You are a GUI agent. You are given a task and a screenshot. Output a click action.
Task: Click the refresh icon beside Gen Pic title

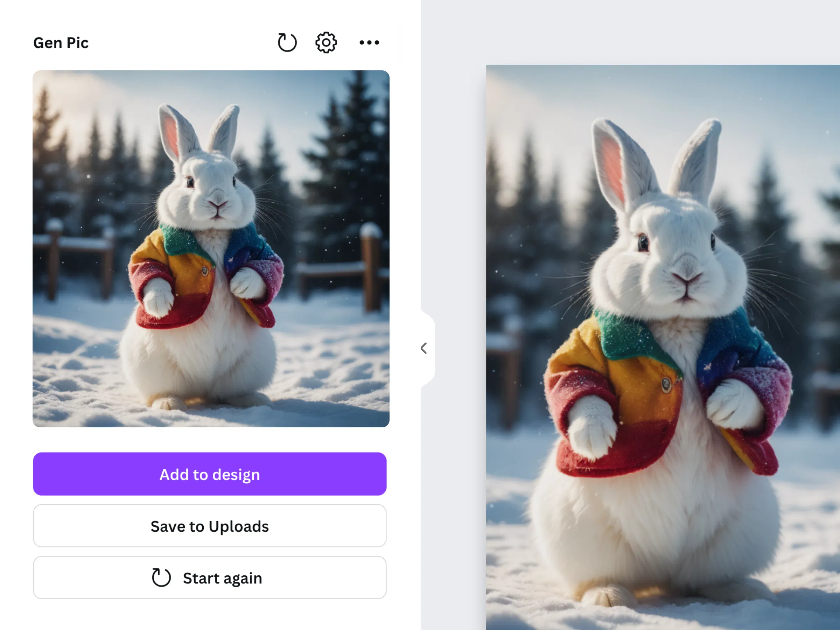click(x=287, y=42)
